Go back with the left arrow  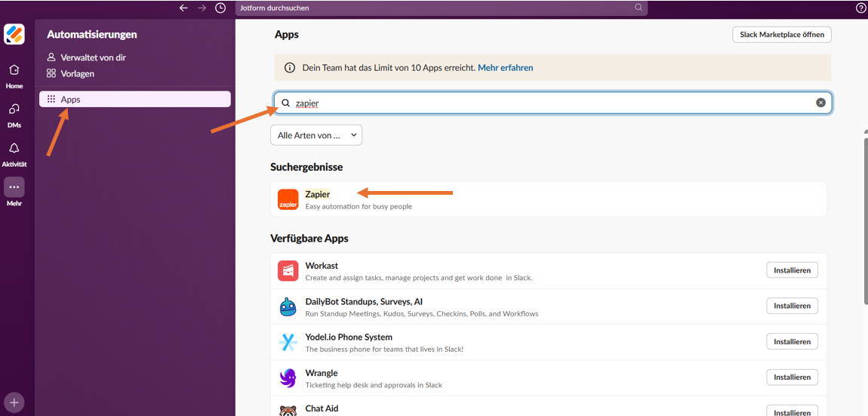(x=183, y=8)
